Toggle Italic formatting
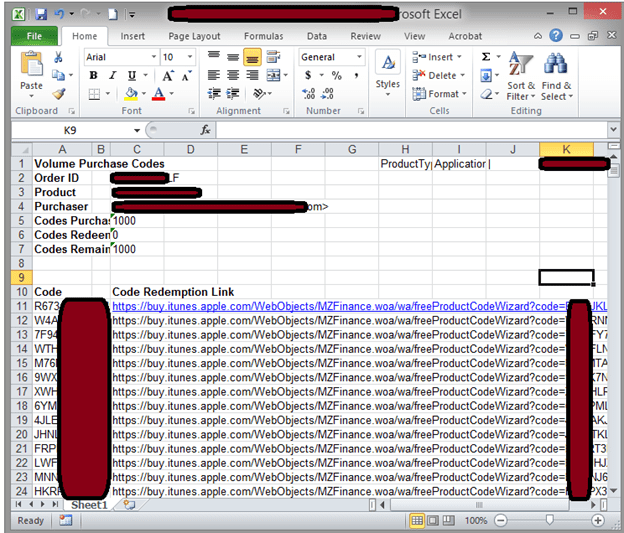The width and height of the screenshot is (624, 533). click(113, 75)
